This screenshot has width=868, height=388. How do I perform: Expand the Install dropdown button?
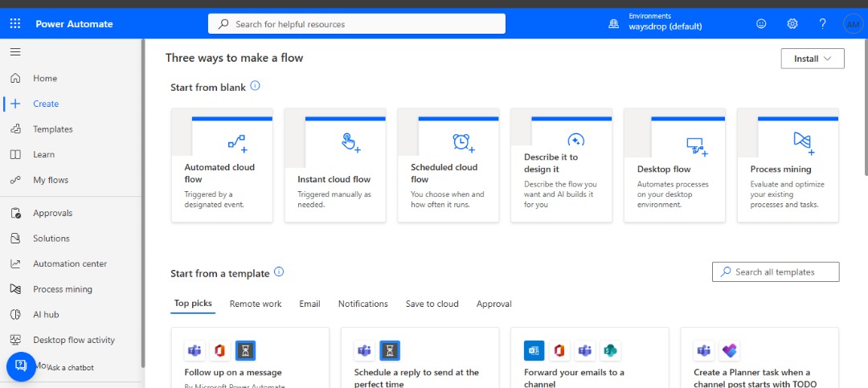[x=813, y=59]
